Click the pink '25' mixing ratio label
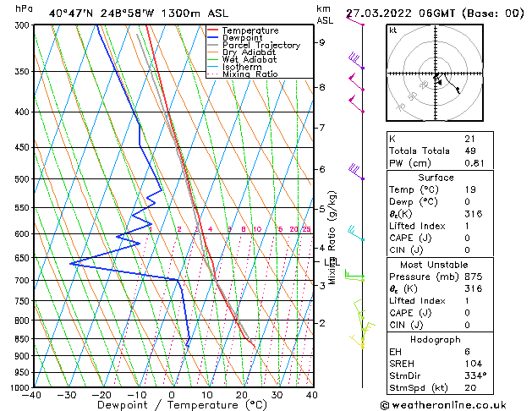The width and height of the screenshot is (532, 411). tap(307, 229)
